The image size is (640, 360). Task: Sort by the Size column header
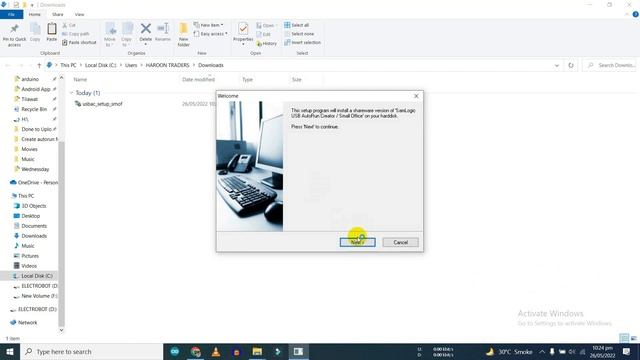[x=297, y=80]
